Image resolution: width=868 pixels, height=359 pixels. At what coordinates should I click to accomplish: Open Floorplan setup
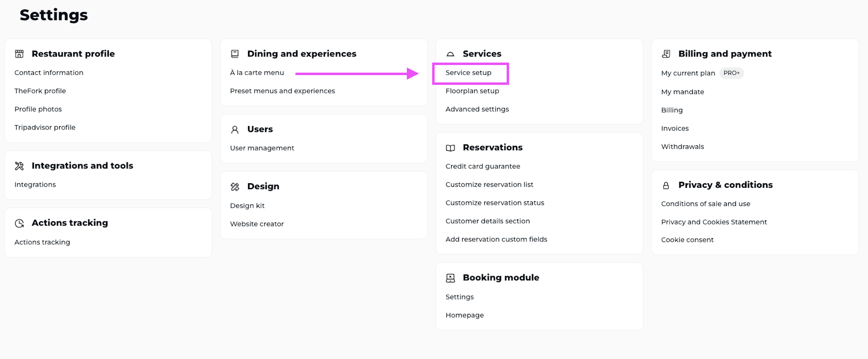click(472, 91)
